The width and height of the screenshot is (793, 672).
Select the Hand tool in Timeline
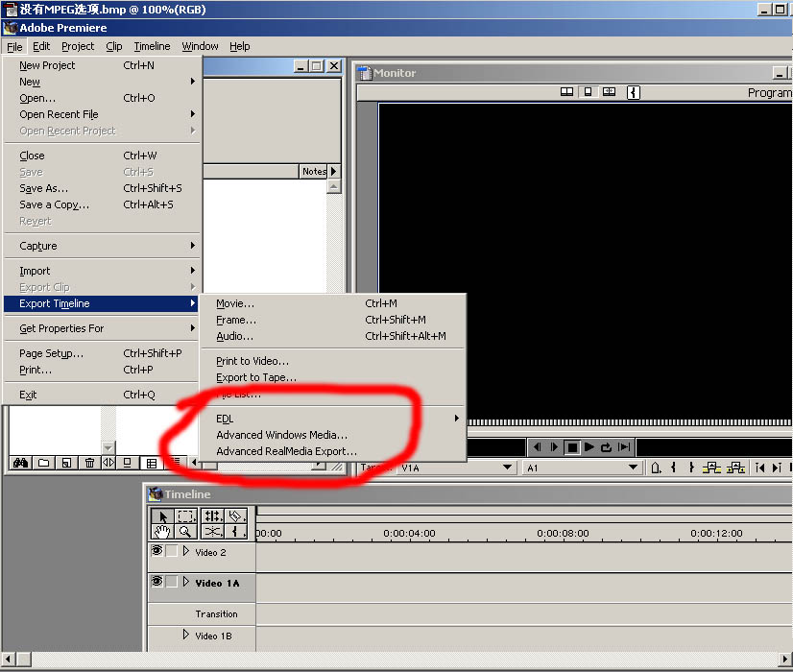pos(163,532)
